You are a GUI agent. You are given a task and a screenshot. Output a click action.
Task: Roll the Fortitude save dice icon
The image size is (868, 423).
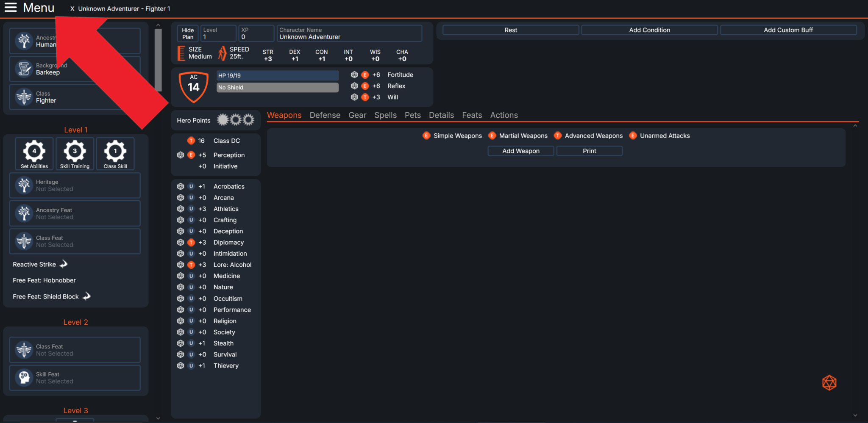pyautogui.click(x=354, y=75)
